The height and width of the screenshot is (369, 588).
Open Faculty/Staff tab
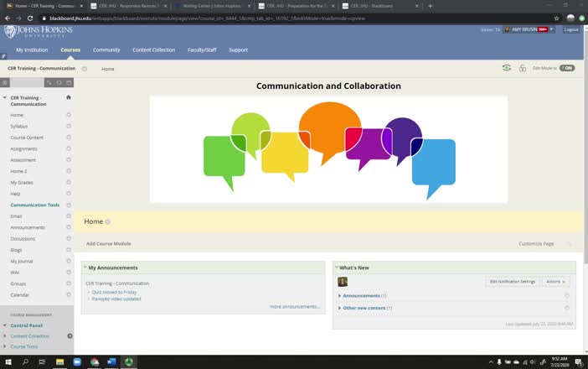(202, 49)
